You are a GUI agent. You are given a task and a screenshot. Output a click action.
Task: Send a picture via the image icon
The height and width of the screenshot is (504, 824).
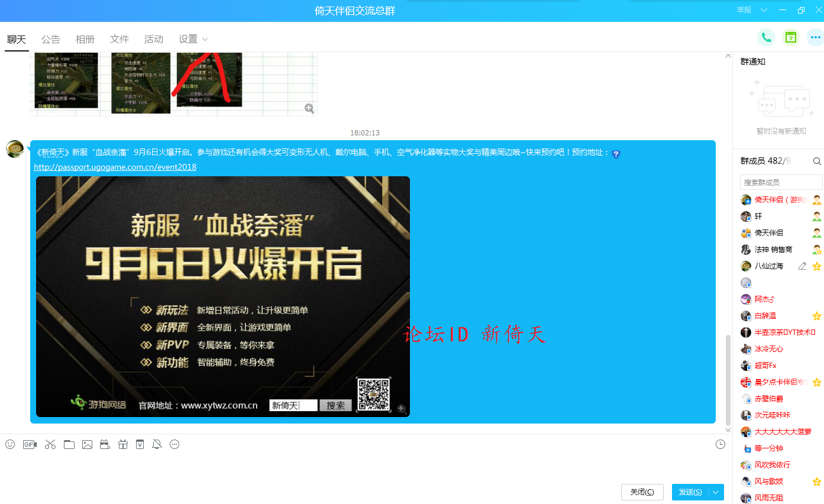pyautogui.click(x=87, y=444)
